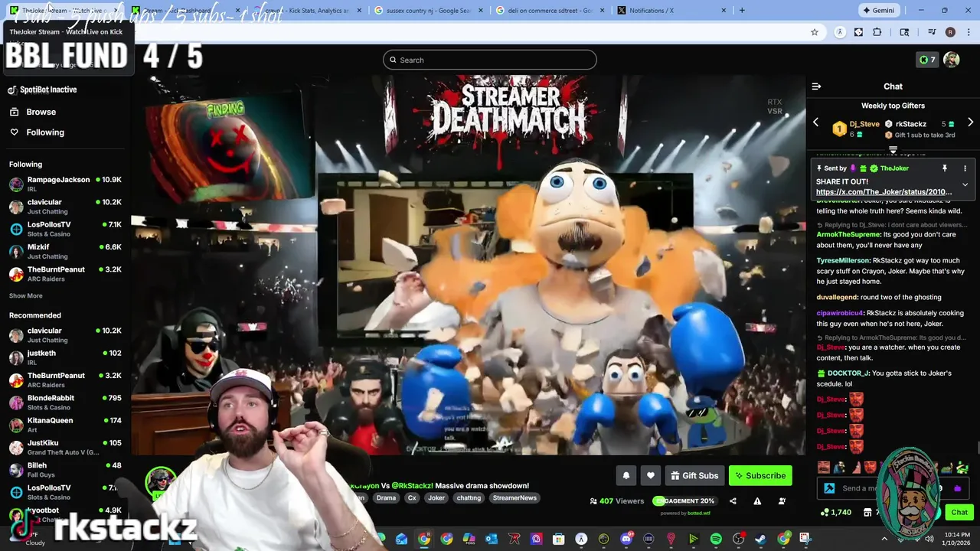This screenshot has width=980, height=551.
Task: Click the Dj_Steve top gifter name
Action: point(864,124)
